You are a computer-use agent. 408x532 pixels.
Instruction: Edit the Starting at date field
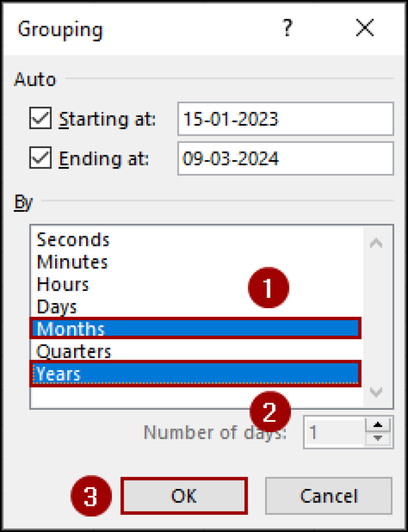coord(285,119)
